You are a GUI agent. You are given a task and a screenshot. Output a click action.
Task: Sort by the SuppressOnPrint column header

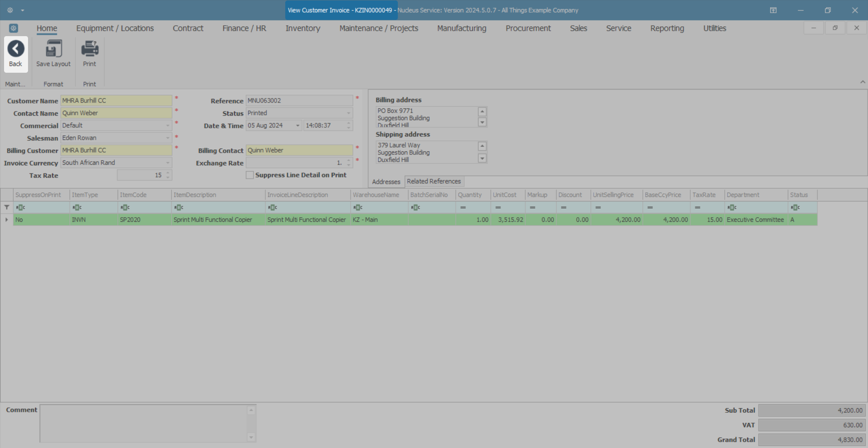point(41,195)
